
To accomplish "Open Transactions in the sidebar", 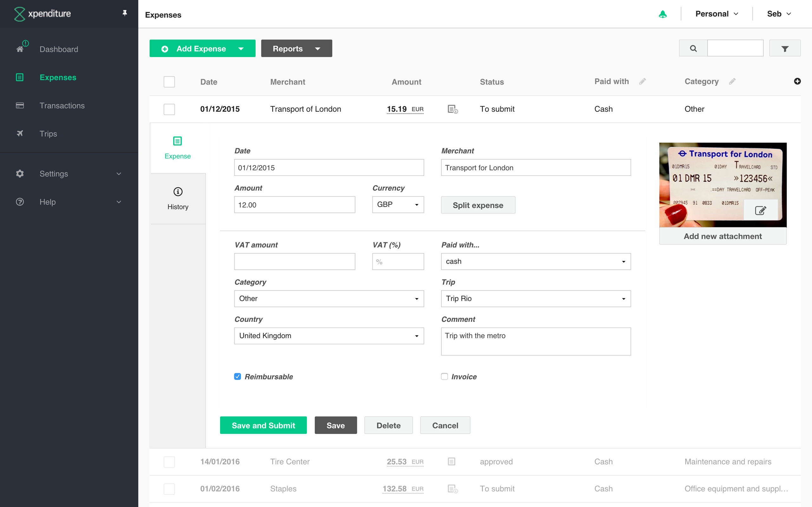I will (x=62, y=106).
